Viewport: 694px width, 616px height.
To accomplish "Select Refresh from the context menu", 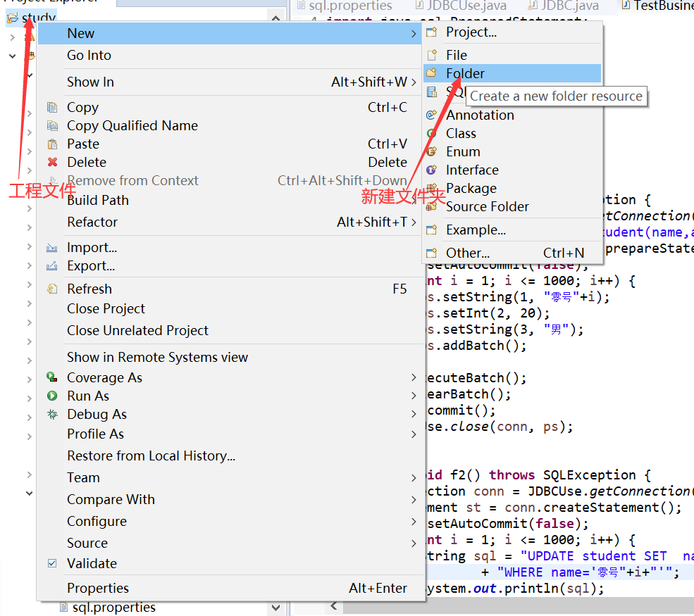I will tap(89, 289).
